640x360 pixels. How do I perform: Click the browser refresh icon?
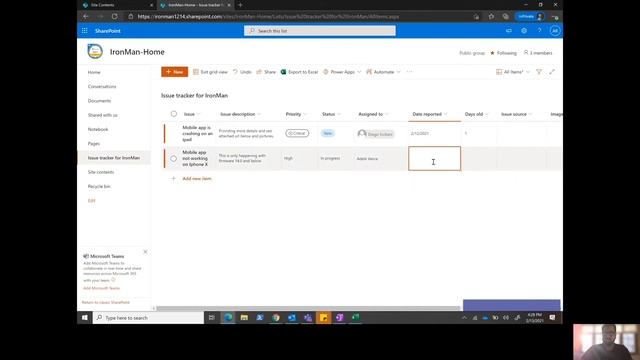point(115,16)
